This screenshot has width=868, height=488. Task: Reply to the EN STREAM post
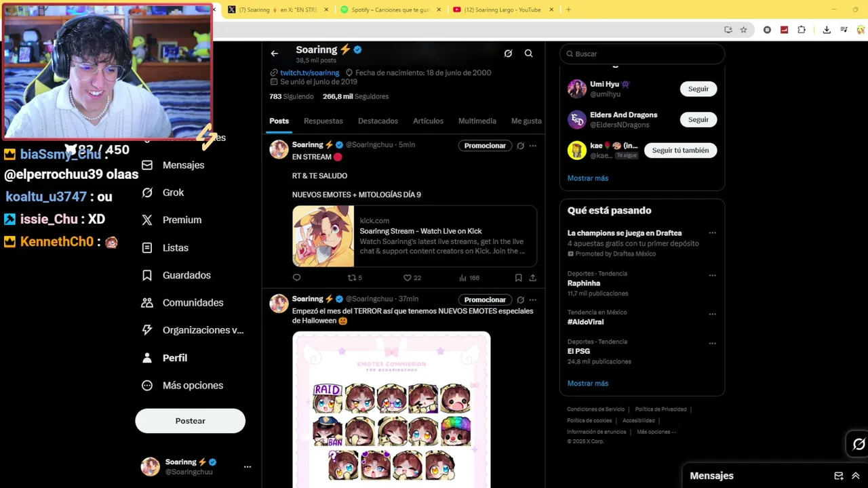click(296, 277)
